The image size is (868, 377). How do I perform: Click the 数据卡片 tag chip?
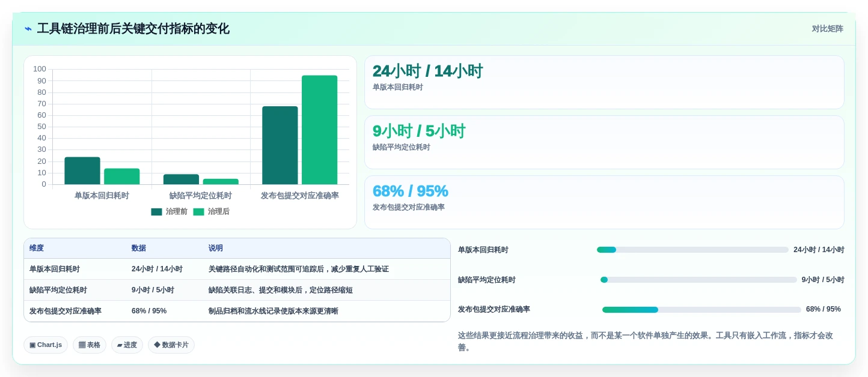pos(171,345)
